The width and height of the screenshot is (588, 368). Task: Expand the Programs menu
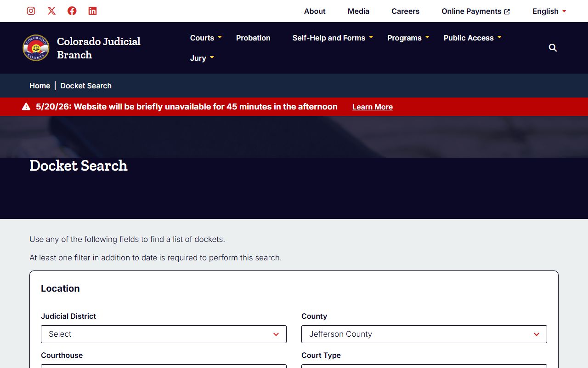(408, 38)
